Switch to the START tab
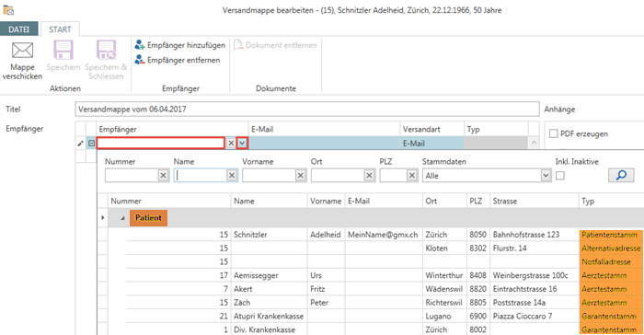This screenshot has height=335, width=644. pyautogui.click(x=60, y=29)
